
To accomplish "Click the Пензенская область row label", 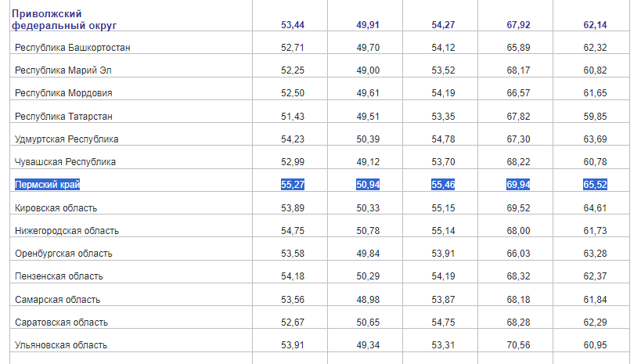I will 59,276.
